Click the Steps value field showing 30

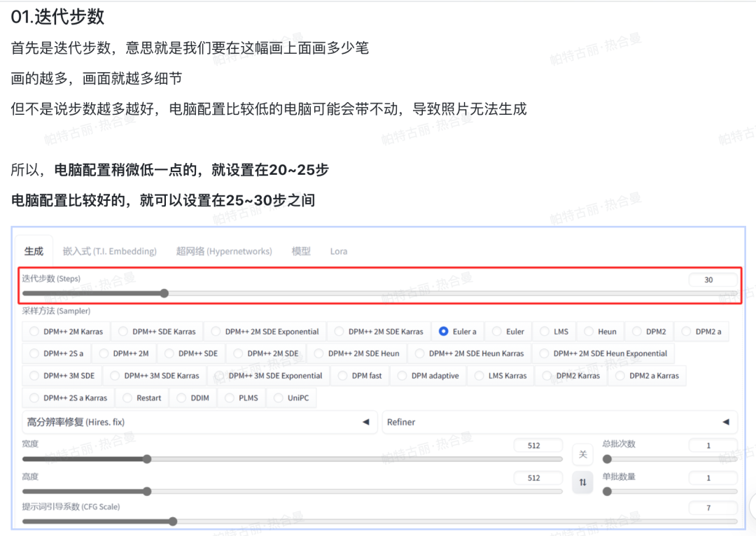tap(713, 280)
